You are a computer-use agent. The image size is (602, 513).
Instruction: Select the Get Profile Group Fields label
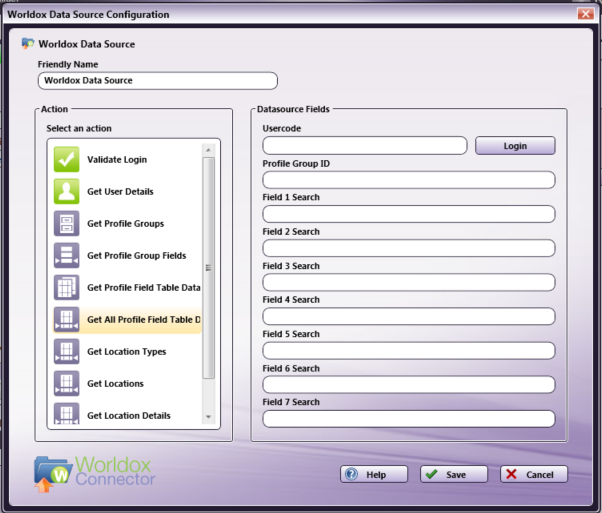pos(136,255)
